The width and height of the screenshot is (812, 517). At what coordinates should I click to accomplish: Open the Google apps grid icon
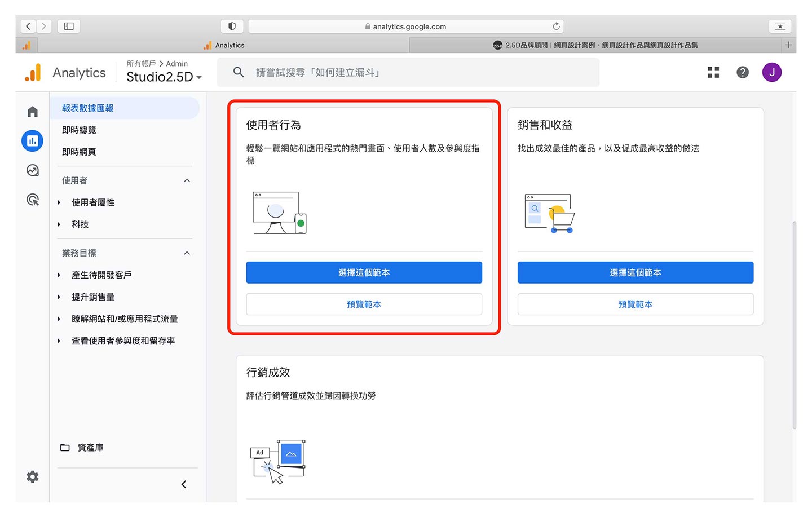pyautogui.click(x=713, y=72)
